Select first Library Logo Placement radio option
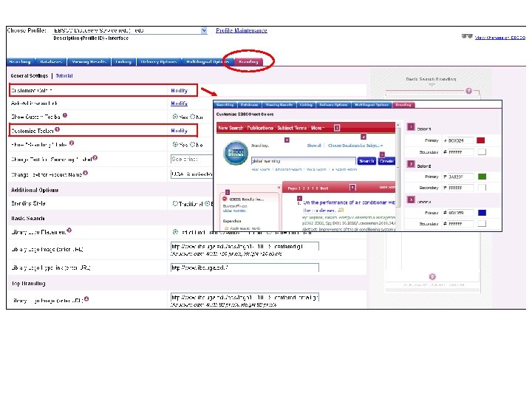 coord(175,232)
